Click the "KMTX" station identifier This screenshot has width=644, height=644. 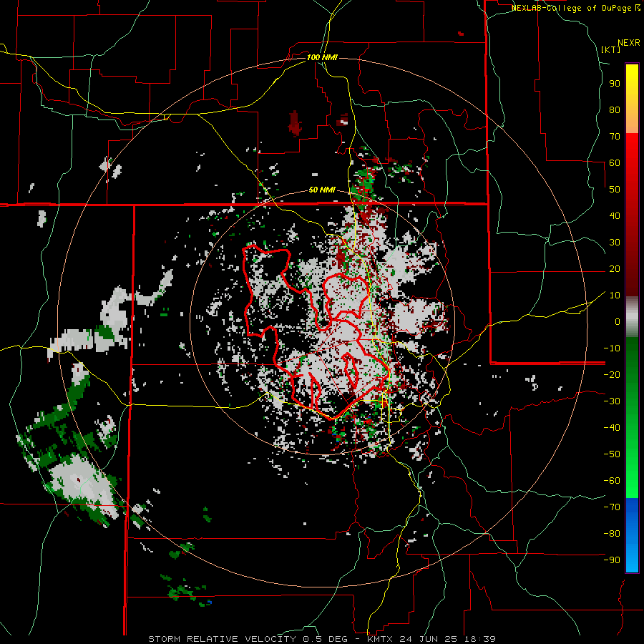click(x=381, y=639)
